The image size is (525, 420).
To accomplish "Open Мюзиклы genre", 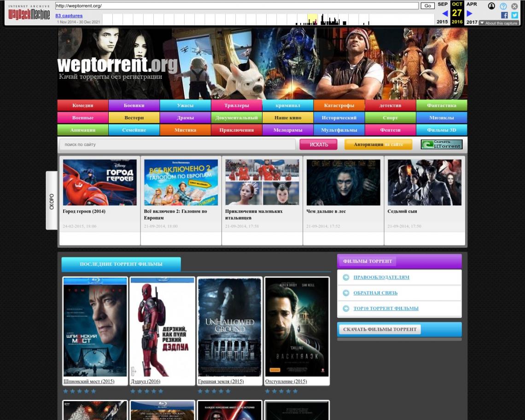I will coord(441,117).
